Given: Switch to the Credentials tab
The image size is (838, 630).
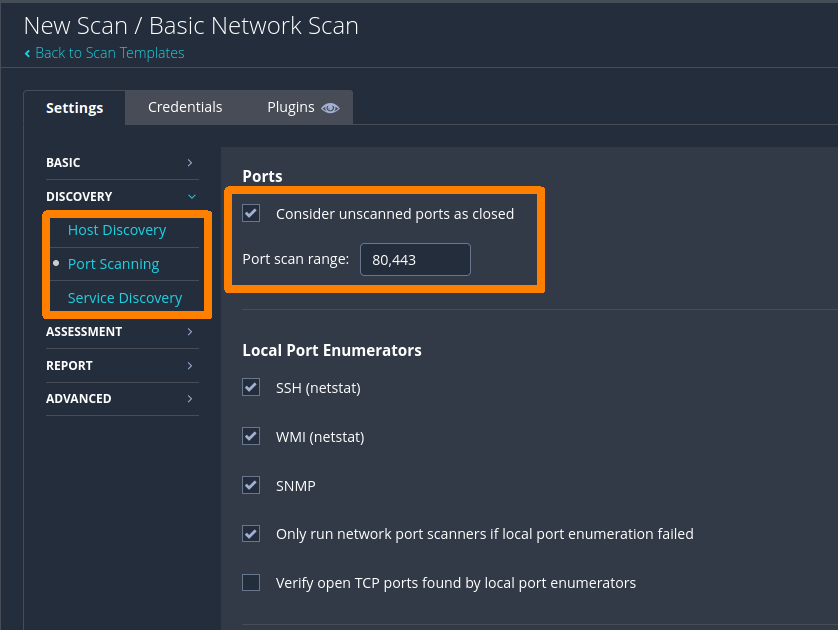Looking at the screenshot, I should [x=185, y=107].
